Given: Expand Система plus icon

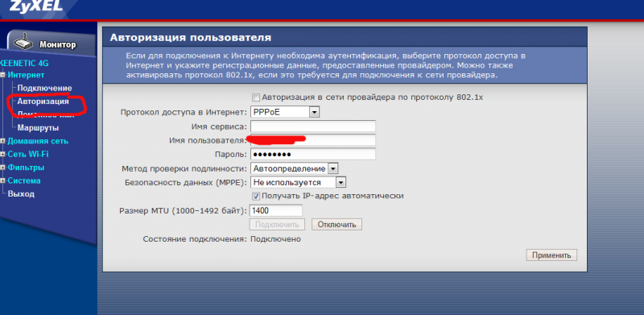Looking at the screenshot, I should click(3, 180).
